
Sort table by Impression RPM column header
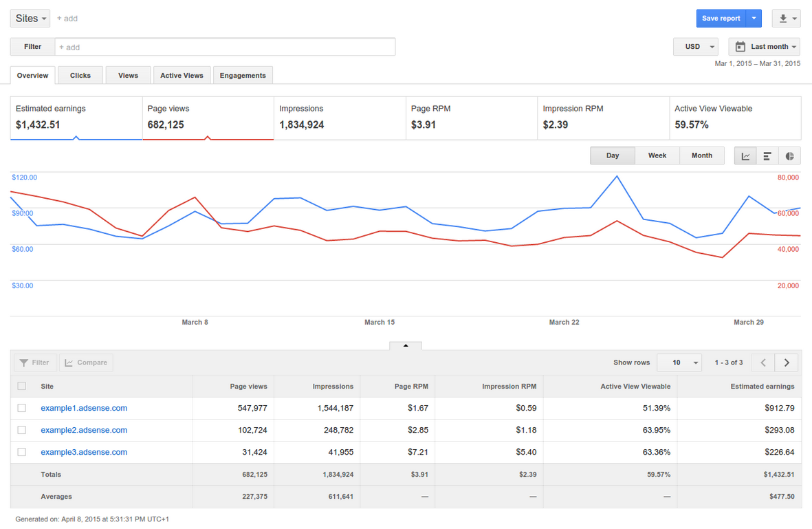pyautogui.click(x=509, y=387)
